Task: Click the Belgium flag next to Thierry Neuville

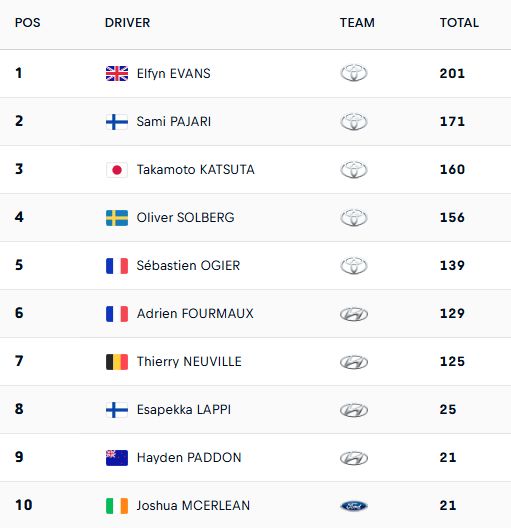Action: tap(117, 362)
